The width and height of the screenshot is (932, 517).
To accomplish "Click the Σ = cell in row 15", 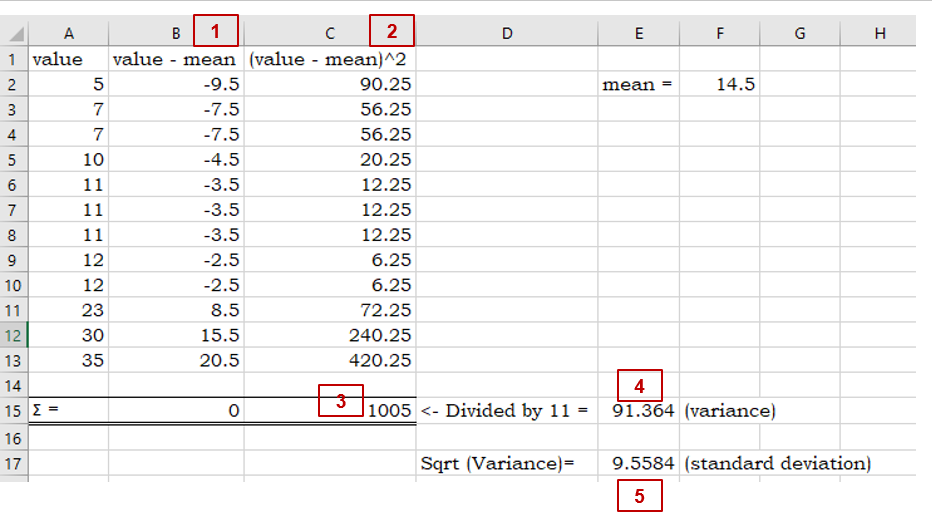I will 68,411.
